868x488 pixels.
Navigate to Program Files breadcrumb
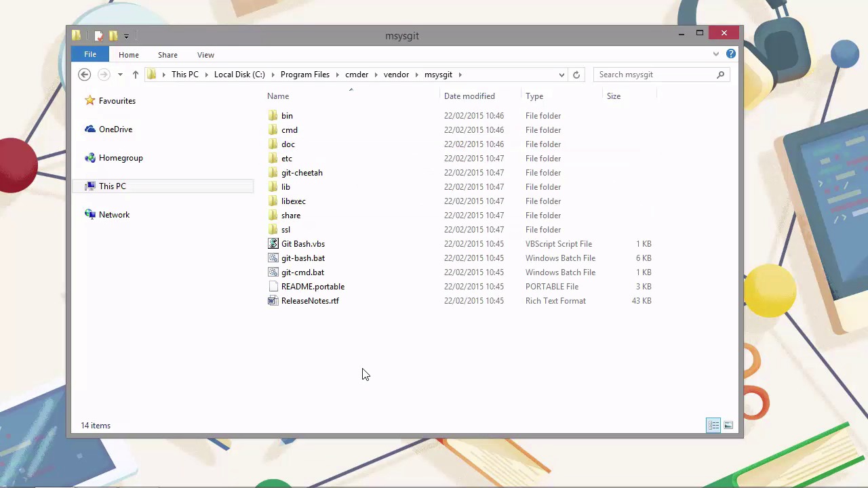tap(304, 75)
